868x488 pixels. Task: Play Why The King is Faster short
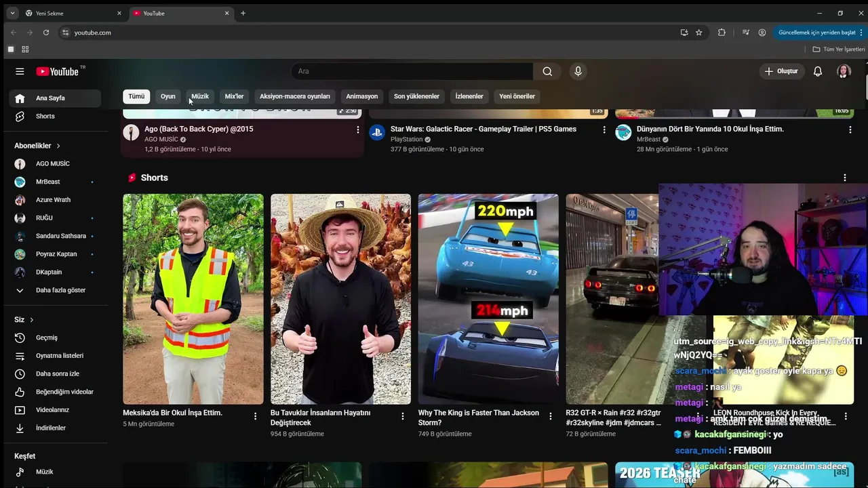coord(488,299)
